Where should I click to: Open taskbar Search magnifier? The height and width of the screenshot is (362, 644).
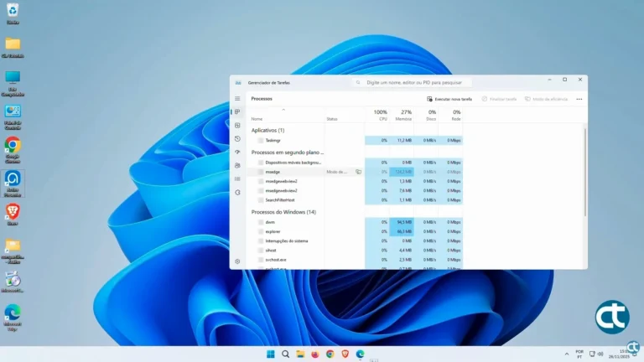[285, 354]
